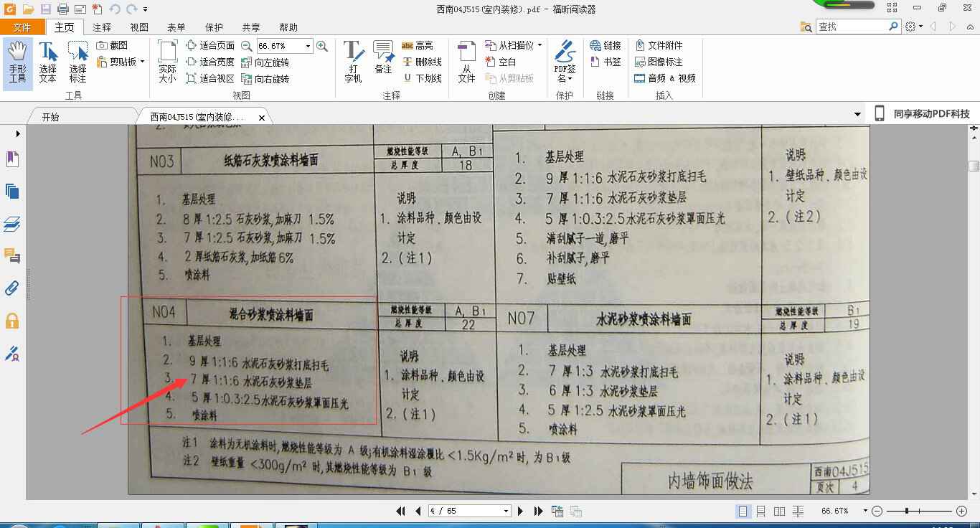Screen dimensions: 980x528
Task: Jump to the first page
Action: (x=401, y=511)
